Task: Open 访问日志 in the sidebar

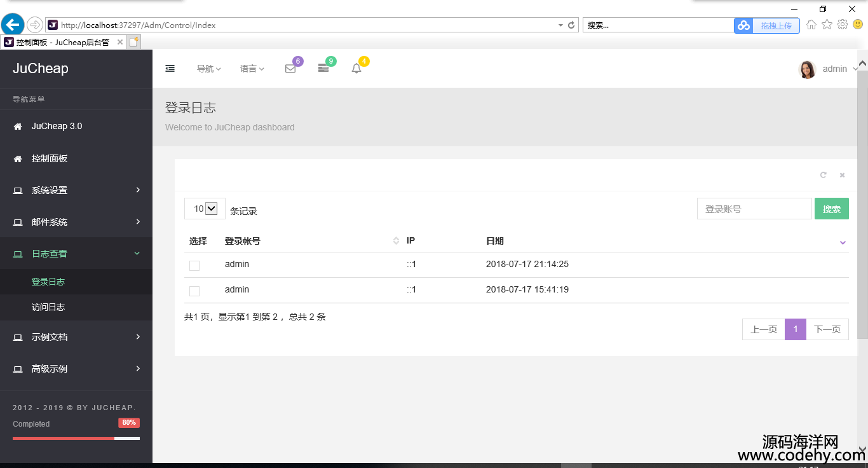Action: pos(48,307)
